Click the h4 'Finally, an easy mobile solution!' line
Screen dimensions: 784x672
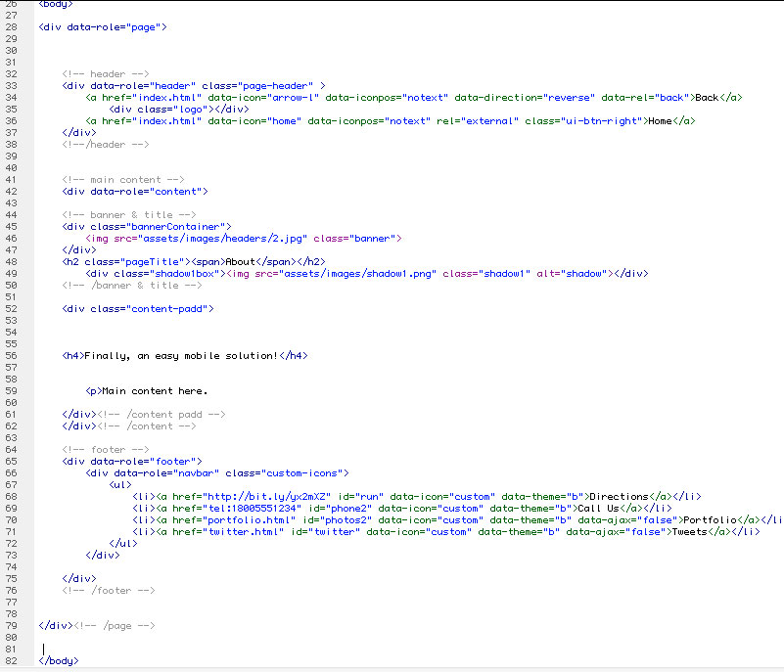(x=185, y=356)
